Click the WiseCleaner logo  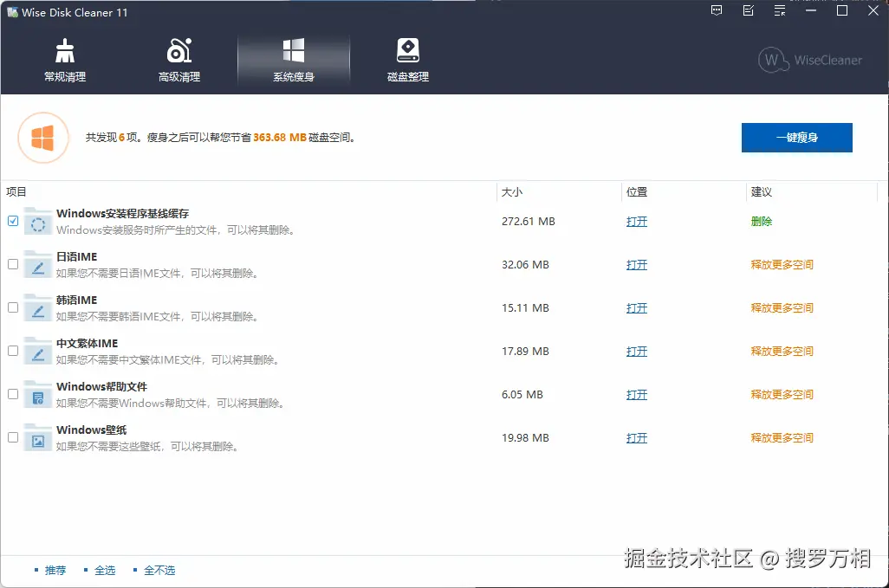coord(810,60)
